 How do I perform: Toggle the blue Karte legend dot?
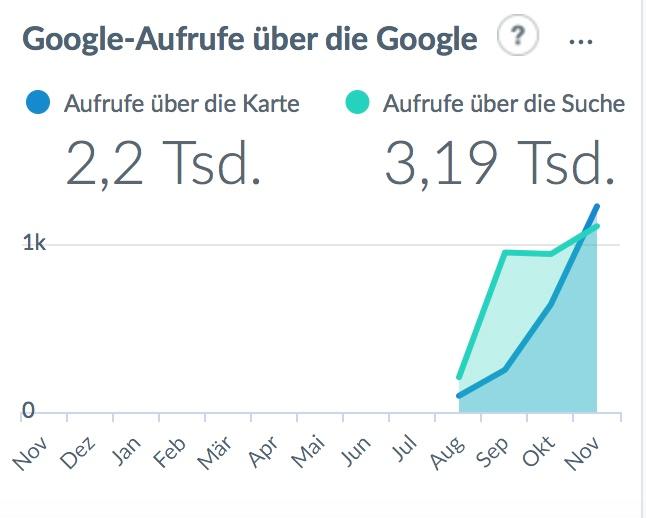coord(38,102)
